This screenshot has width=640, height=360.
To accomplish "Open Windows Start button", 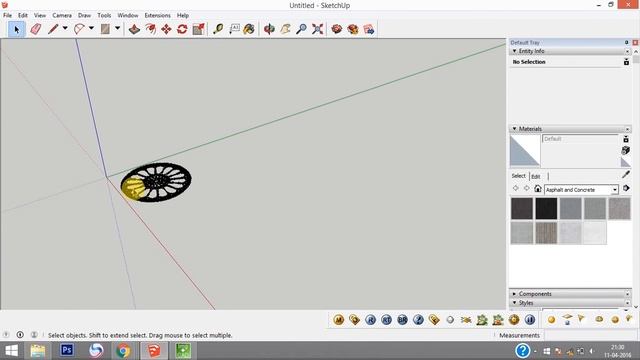I will pos(11,351).
